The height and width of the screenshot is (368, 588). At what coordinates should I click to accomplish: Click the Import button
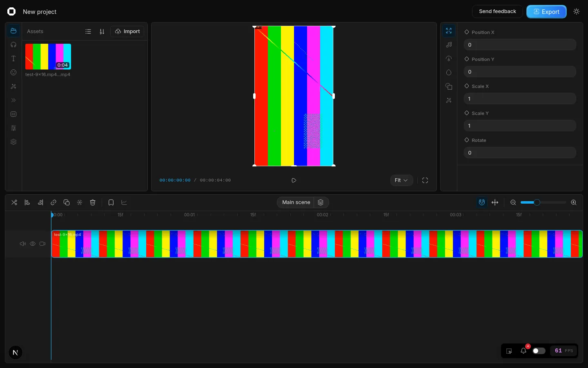[127, 31]
